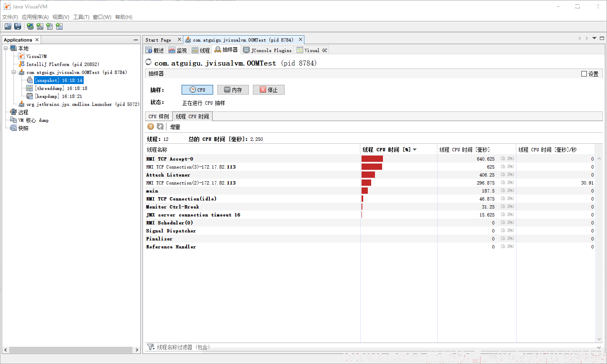
Task: Click the Add Application Snapshot toolbar icon
Action: click(x=59, y=26)
